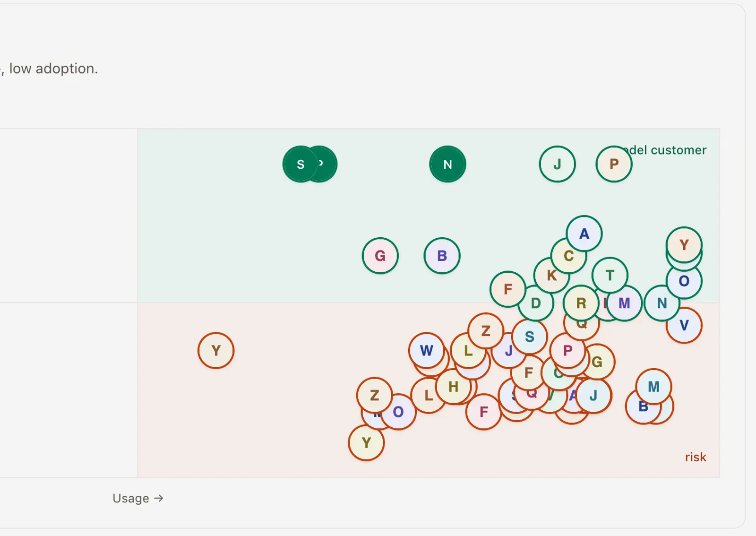Image resolution: width=756 pixels, height=536 pixels.
Task: Click the isolated Y bubble left of W
Action: tap(216, 351)
